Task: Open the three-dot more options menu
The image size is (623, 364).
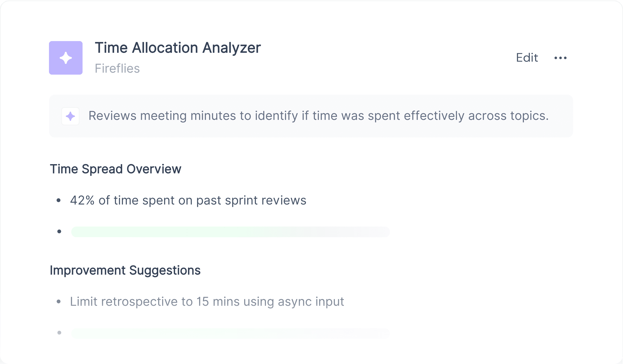Action: [x=561, y=58]
